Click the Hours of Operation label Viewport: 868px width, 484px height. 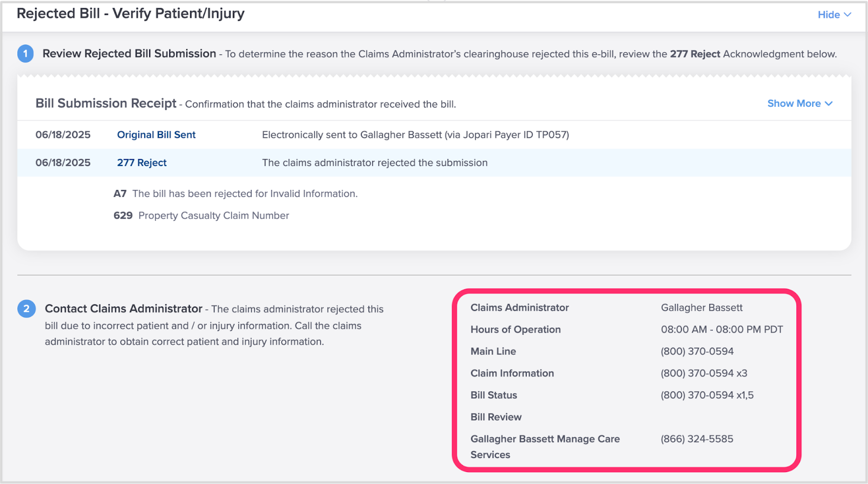(515, 329)
